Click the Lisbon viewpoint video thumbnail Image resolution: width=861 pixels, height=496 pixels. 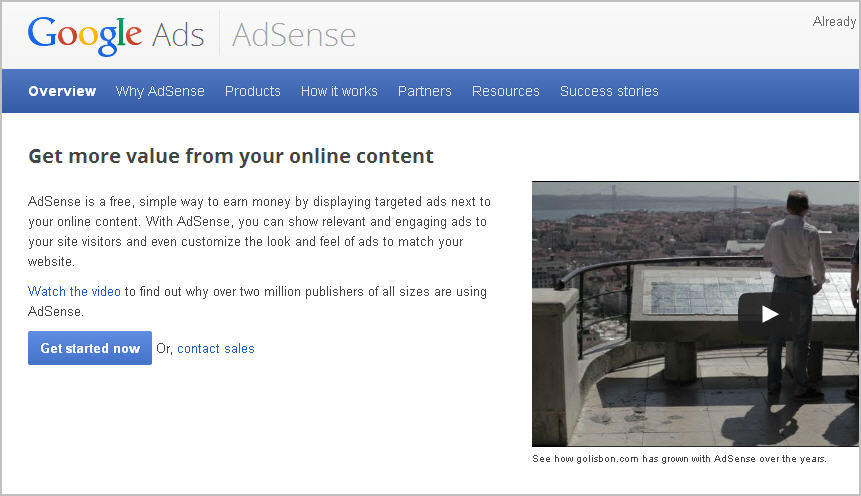pyautogui.click(x=695, y=314)
